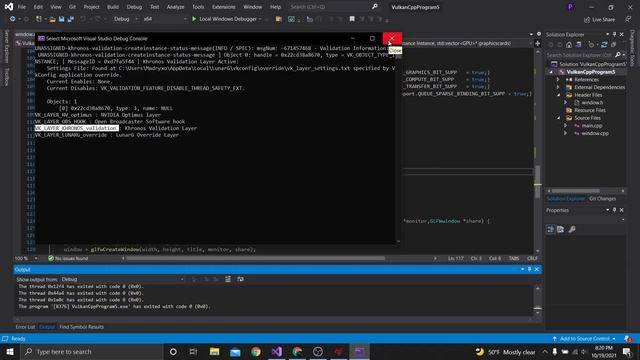
Task: Switch to Solution Explorer bottom tab
Action: pos(566,199)
